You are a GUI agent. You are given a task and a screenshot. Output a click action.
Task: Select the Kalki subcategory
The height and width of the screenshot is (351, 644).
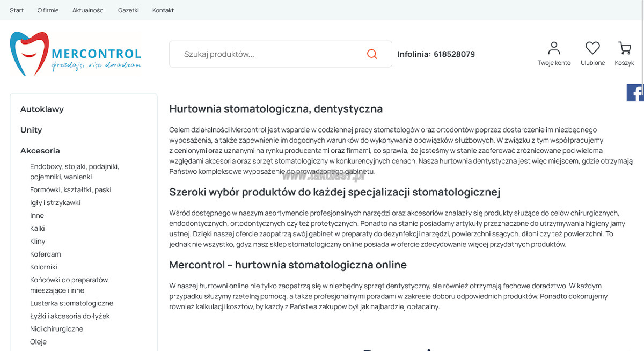tap(38, 229)
